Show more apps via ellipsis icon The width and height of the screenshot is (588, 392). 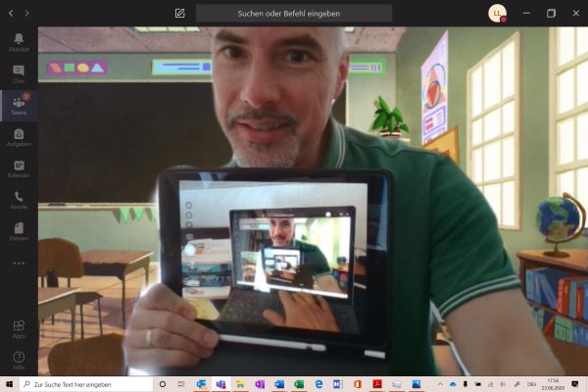pyautogui.click(x=19, y=263)
